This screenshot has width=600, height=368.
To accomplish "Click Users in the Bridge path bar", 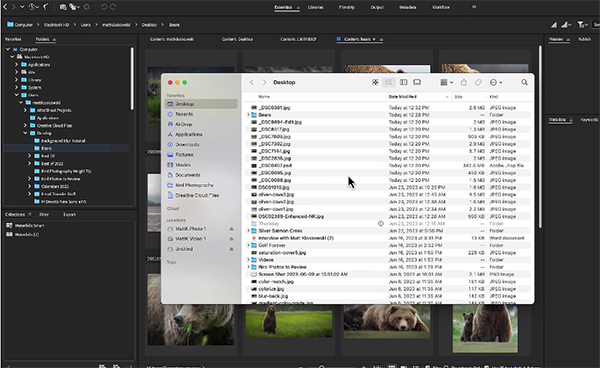I will (x=86, y=25).
